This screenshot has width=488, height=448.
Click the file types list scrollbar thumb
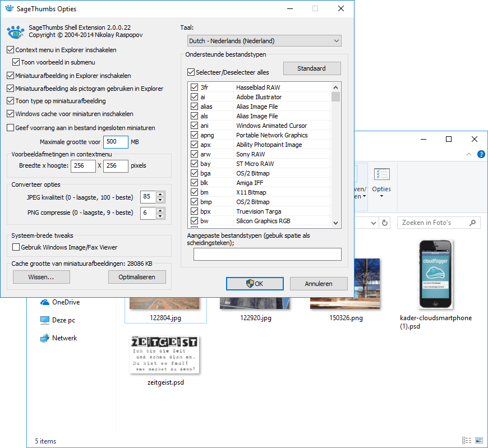pos(335,97)
